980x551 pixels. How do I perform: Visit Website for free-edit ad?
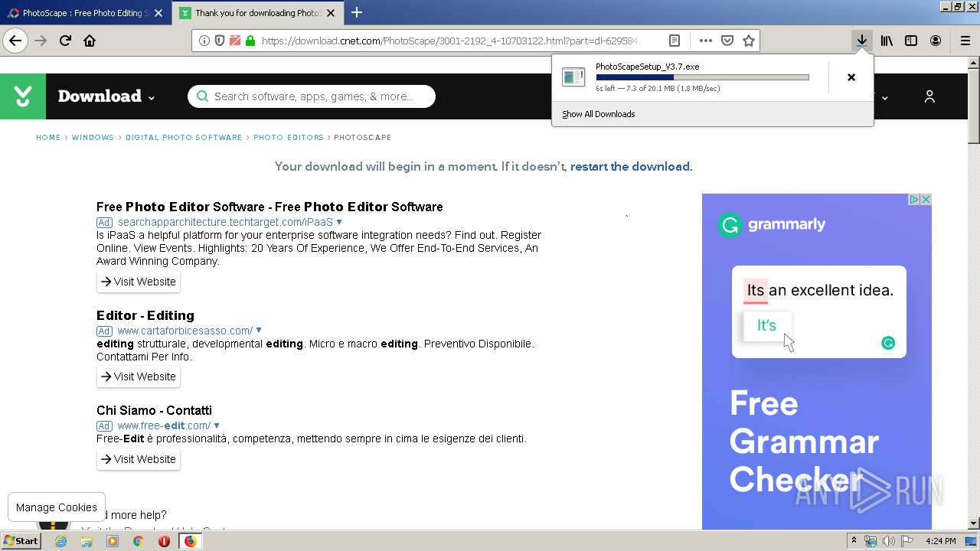point(139,459)
